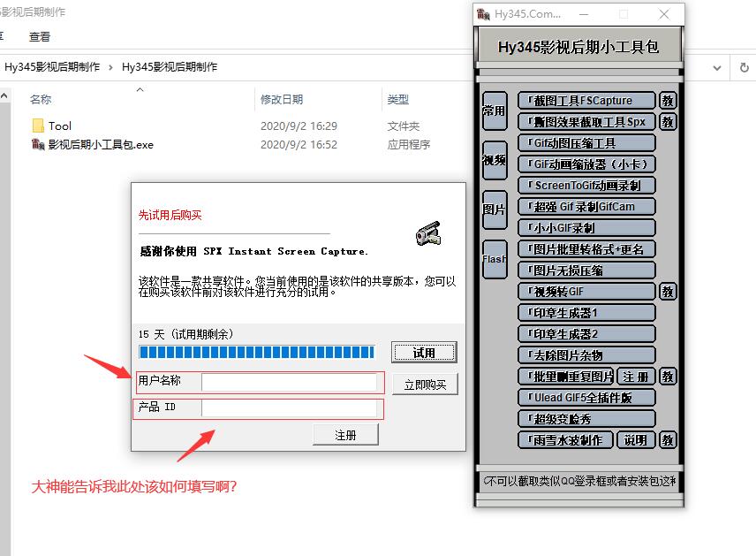Screen dimensions: 756x556
Task: Open 超强 Gif 录制GifCam
Action: point(586,207)
